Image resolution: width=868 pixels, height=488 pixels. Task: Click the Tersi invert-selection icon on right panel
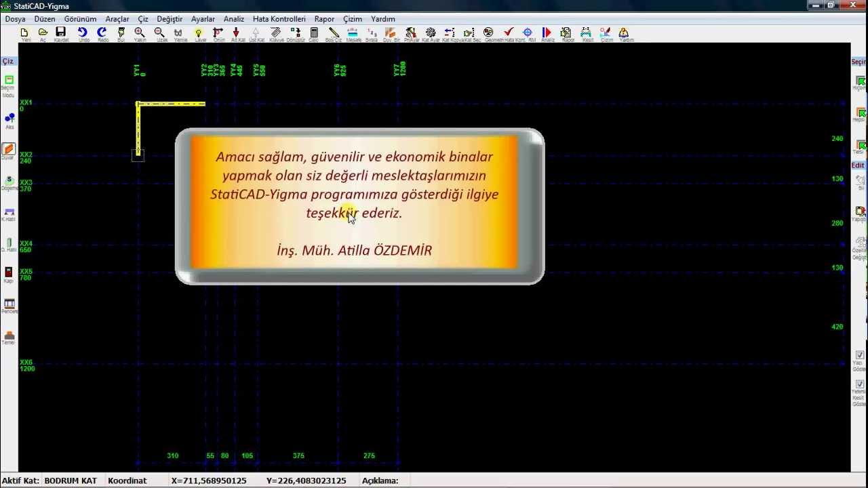tap(861, 146)
